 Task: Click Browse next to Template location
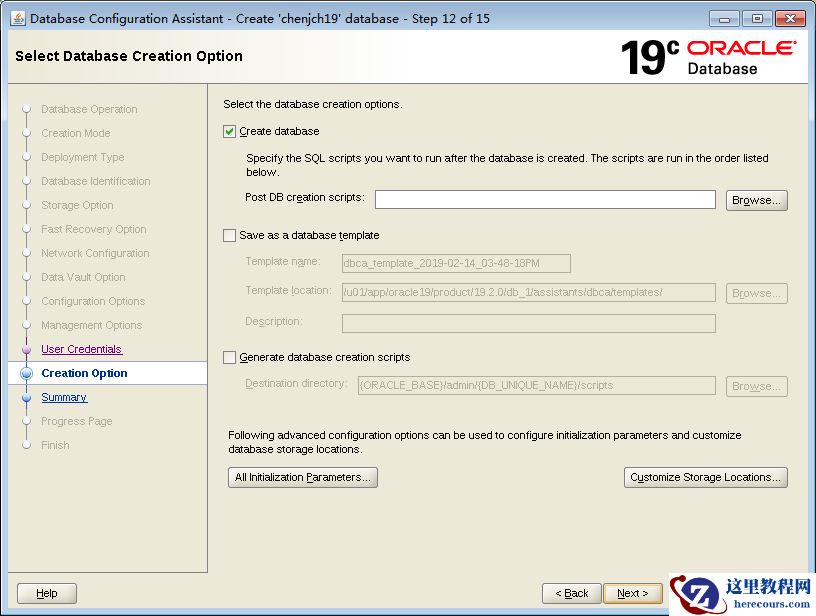(x=757, y=293)
